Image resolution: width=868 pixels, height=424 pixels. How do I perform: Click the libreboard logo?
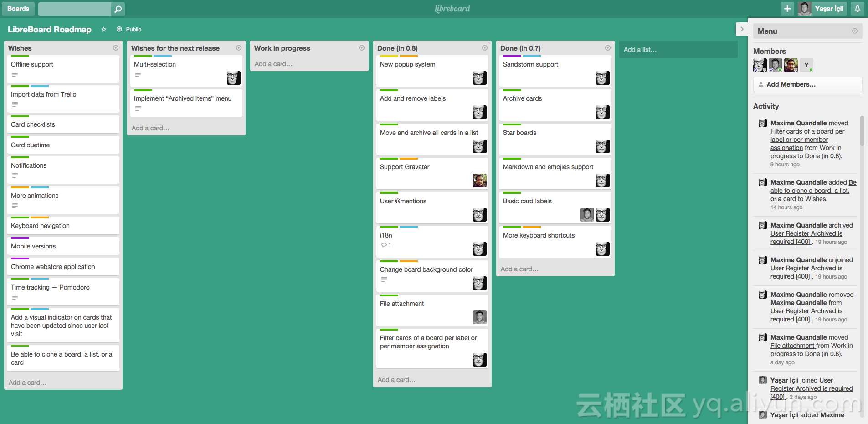[x=452, y=9]
